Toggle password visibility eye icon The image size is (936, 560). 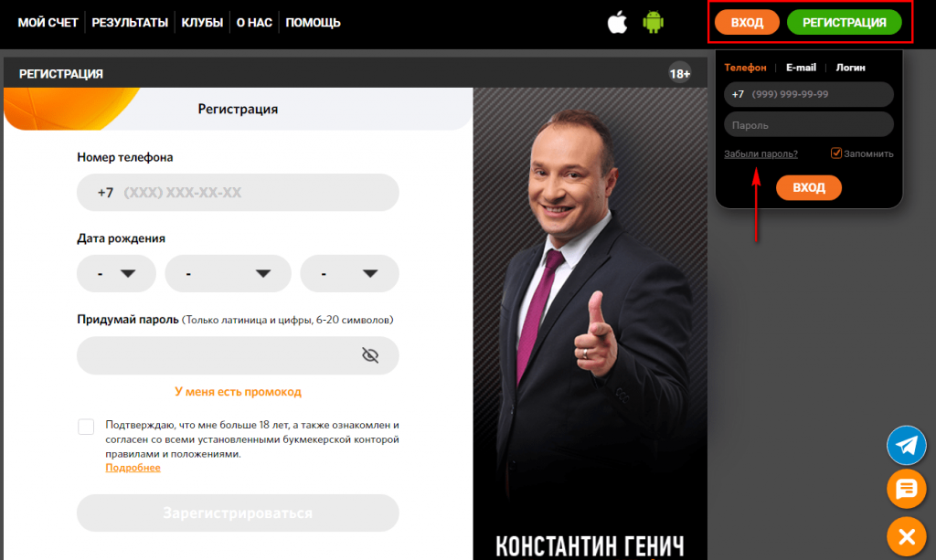(x=370, y=355)
